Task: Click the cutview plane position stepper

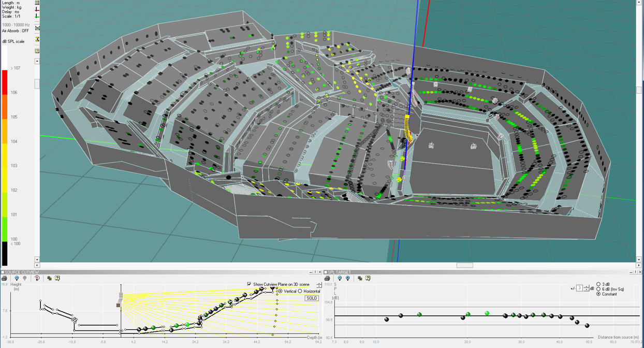Action: click(319, 285)
